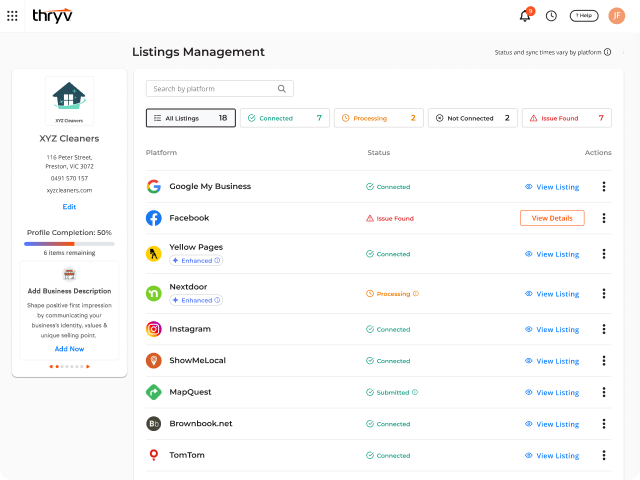This screenshot has width=640, height=480.
Task: View Listing for MapQuest
Action: point(552,393)
